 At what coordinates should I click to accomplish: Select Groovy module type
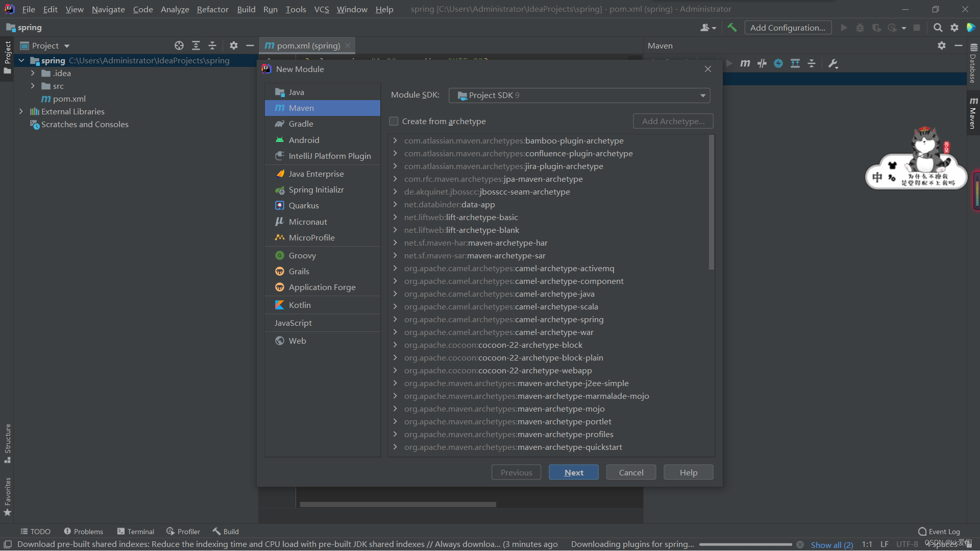[322, 255]
